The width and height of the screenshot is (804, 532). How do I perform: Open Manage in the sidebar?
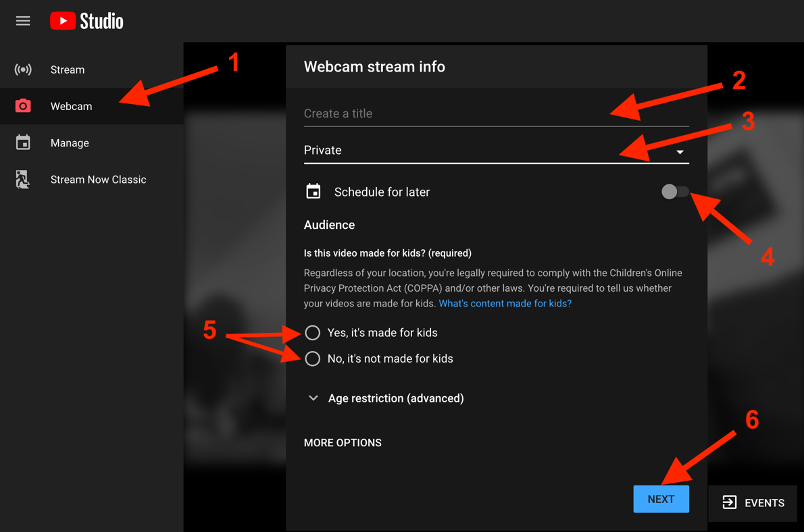(92, 142)
